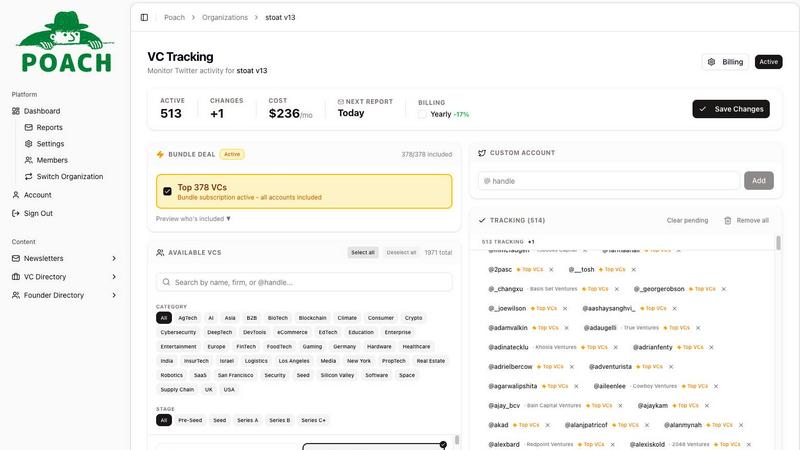Image resolution: width=800 pixels, height=450 pixels.
Task: Expand Newsletters chevron
Action: (x=114, y=258)
